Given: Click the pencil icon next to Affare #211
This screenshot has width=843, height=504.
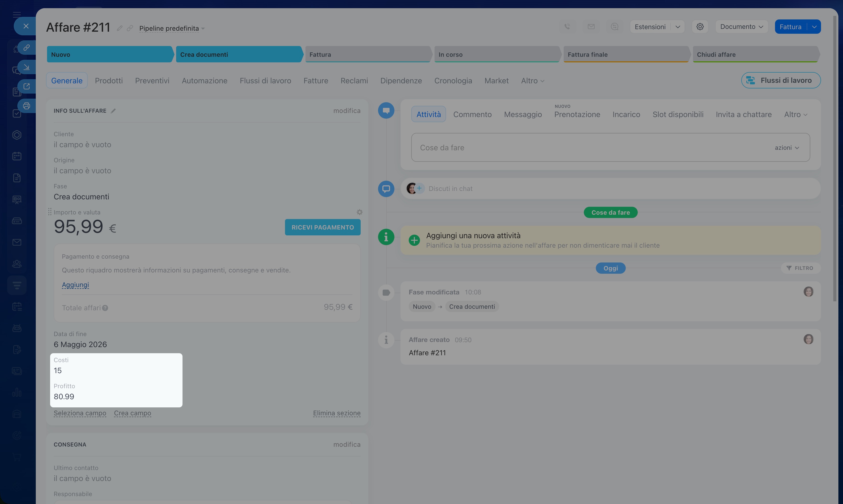Looking at the screenshot, I should tap(120, 28).
